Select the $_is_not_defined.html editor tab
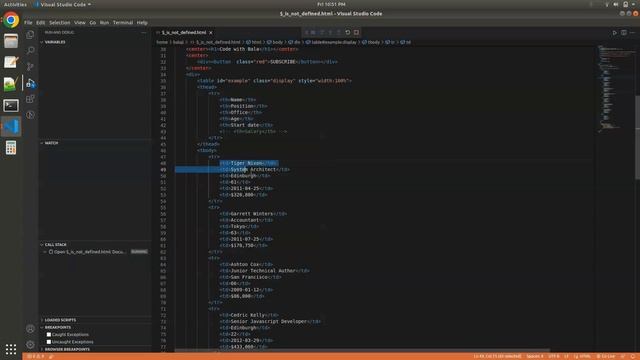This screenshot has height=360, width=640. (184, 33)
